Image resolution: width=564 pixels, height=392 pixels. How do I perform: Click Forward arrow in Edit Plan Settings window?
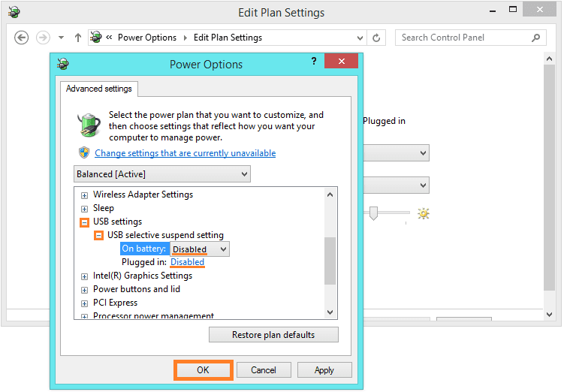43,38
